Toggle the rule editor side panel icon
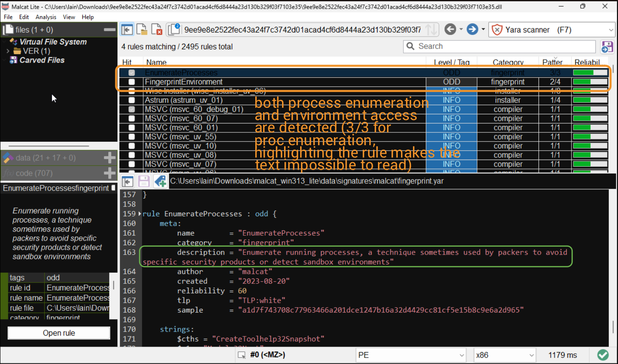The height and width of the screenshot is (364, 618). click(128, 181)
